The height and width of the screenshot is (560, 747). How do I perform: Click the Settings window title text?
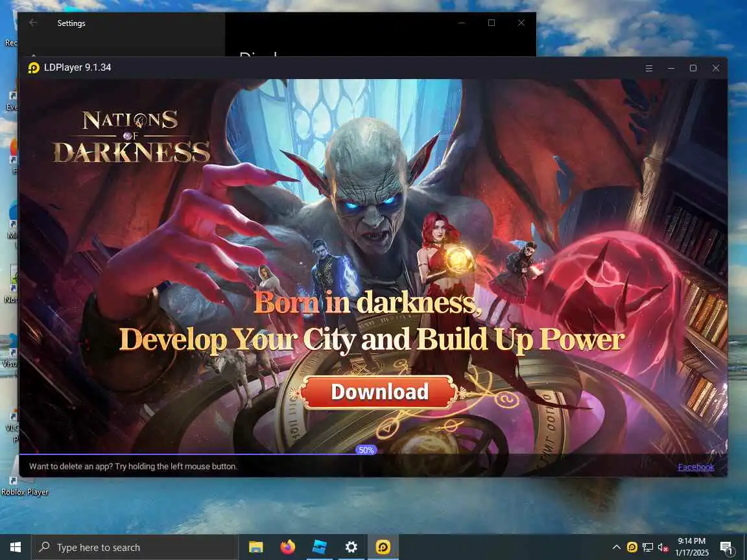click(71, 23)
